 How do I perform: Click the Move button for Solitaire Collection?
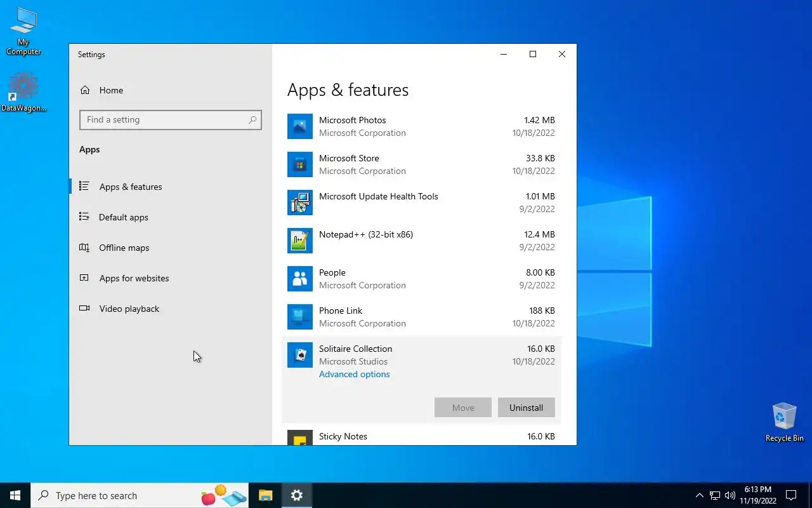coord(463,408)
